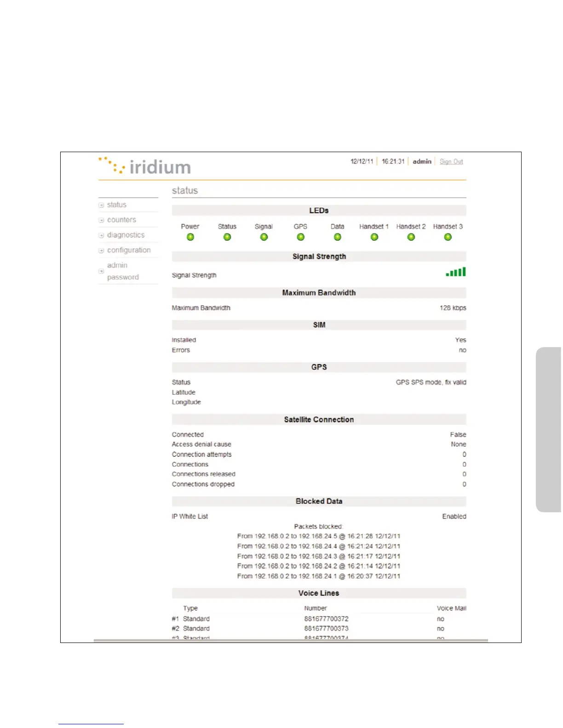Screen dimensions: 563x728
Task: Open the admin password sidebar item
Action: (123, 271)
